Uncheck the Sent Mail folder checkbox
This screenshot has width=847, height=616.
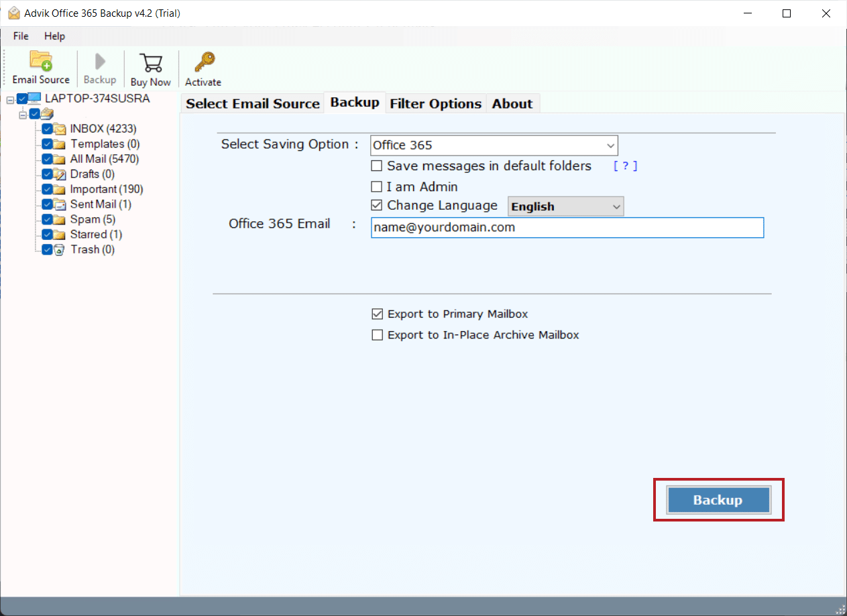coord(47,204)
